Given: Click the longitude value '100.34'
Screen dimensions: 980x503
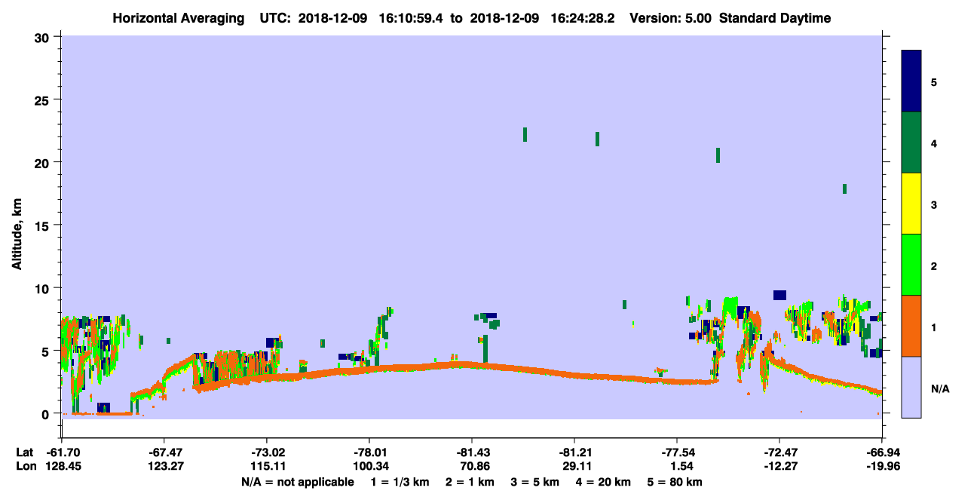Looking at the screenshot, I should (369, 467).
